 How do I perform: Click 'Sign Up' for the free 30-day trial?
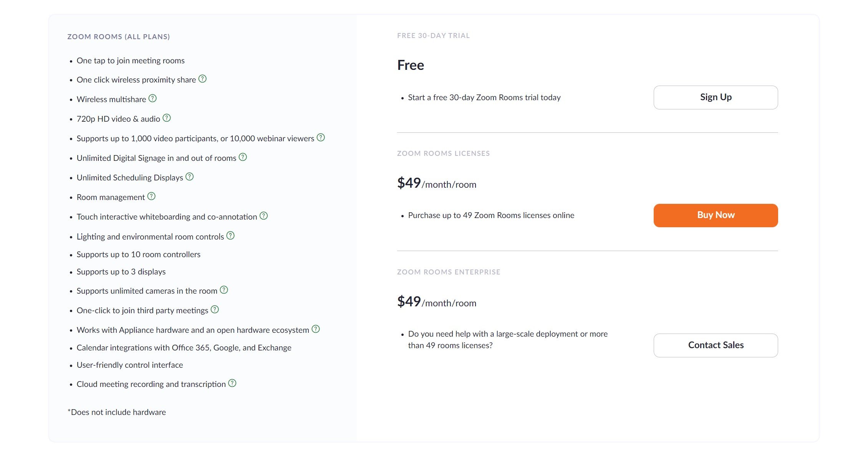[x=715, y=97]
